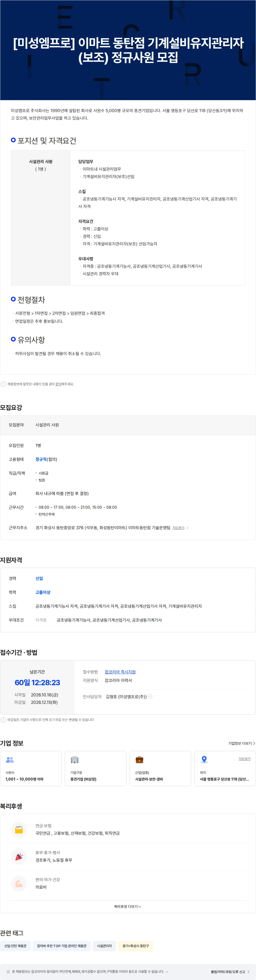Click the 휴무·휴가·행사 party icon

19,857
